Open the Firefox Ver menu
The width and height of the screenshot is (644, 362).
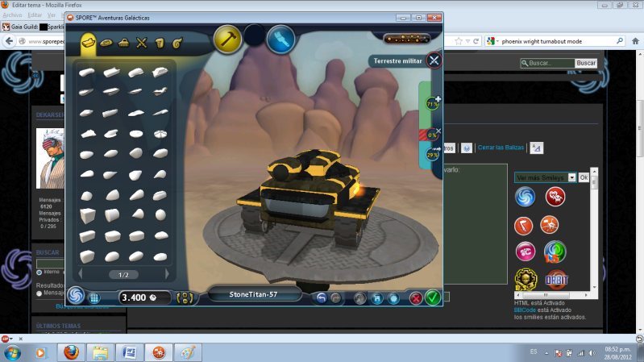pyautogui.click(x=52, y=15)
